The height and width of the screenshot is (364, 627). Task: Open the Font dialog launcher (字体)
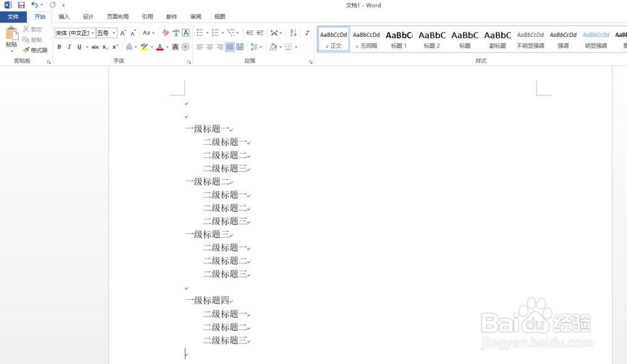click(x=189, y=62)
